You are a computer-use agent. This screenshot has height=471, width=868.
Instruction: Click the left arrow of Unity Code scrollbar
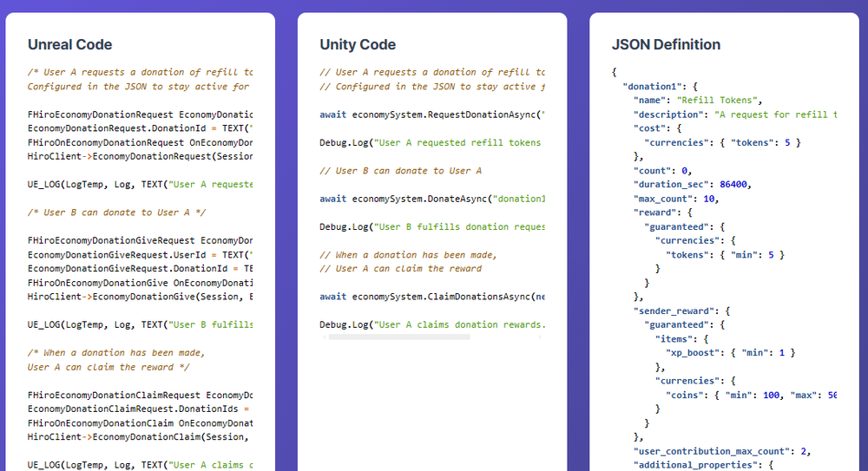[x=324, y=337]
